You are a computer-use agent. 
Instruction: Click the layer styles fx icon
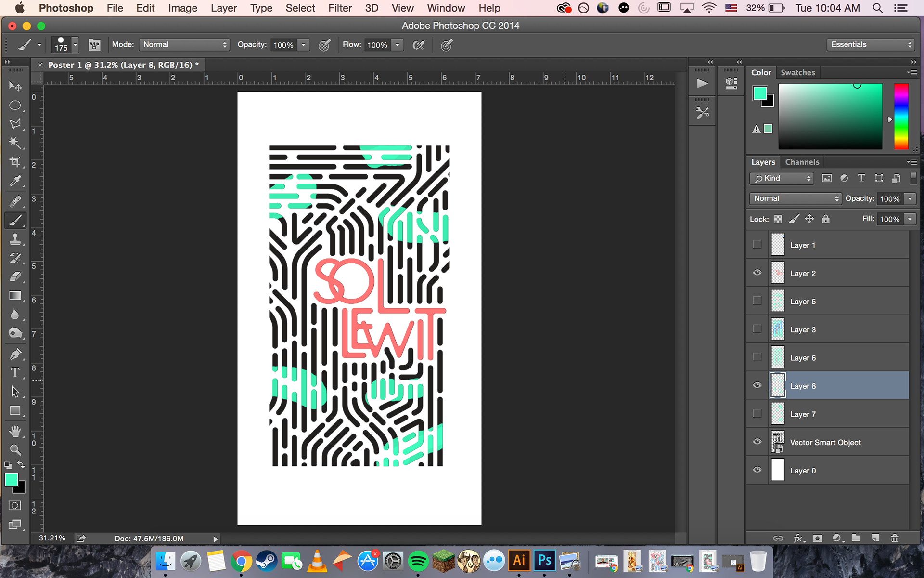click(798, 538)
